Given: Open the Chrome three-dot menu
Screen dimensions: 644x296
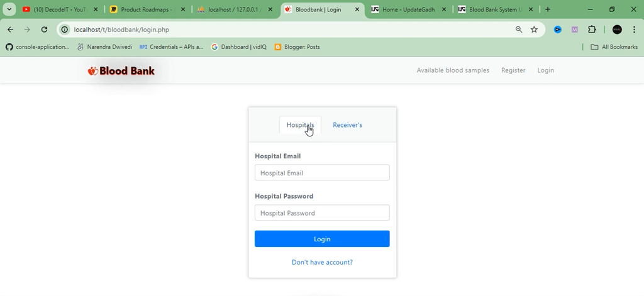Looking at the screenshot, I should coord(635,30).
